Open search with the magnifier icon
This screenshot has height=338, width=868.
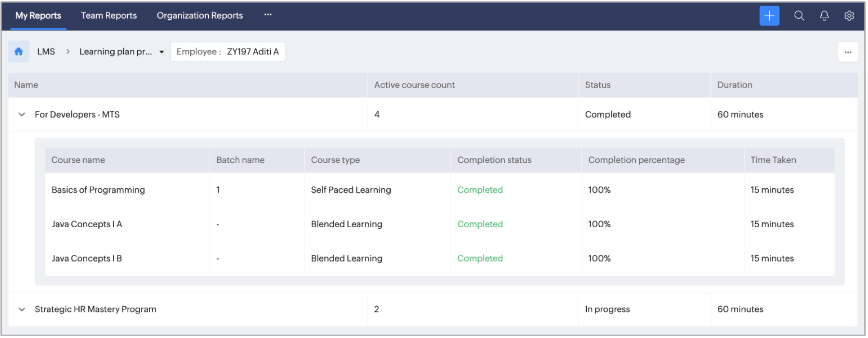coord(799,16)
